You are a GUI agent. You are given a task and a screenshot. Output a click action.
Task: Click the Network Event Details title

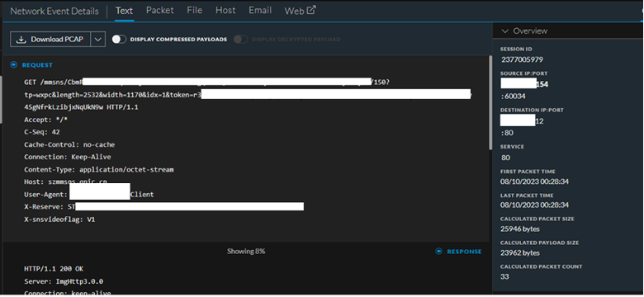click(x=54, y=11)
